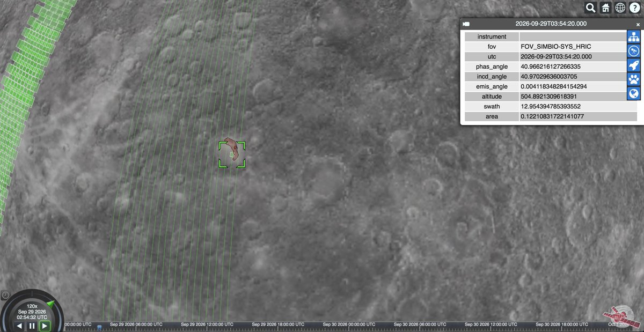Click the incd_angle row label
Screen dimensions: 644x332
click(x=492, y=77)
